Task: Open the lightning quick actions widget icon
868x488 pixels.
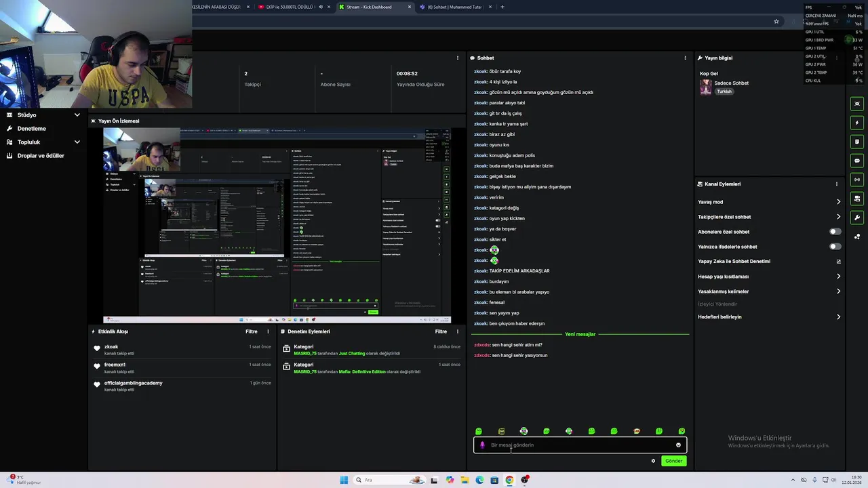Action: tap(857, 123)
